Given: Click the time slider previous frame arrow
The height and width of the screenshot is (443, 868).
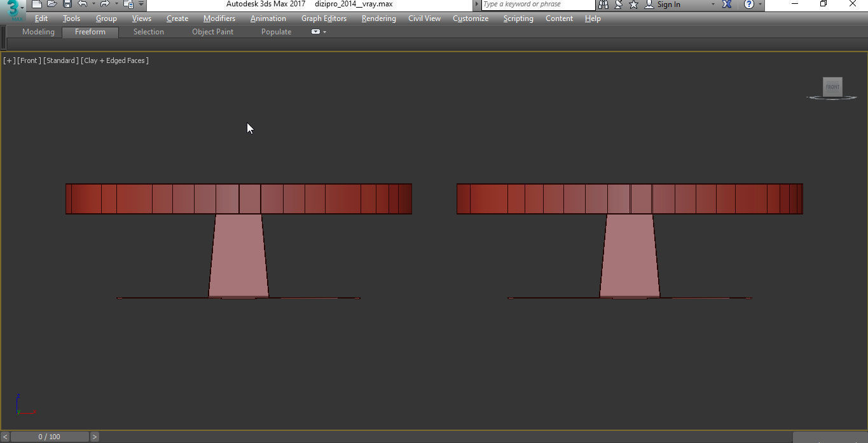Looking at the screenshot, I should point(5,437).
